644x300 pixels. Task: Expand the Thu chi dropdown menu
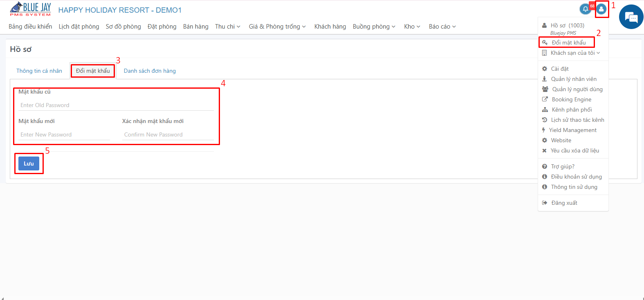click(x=228, y=27)
